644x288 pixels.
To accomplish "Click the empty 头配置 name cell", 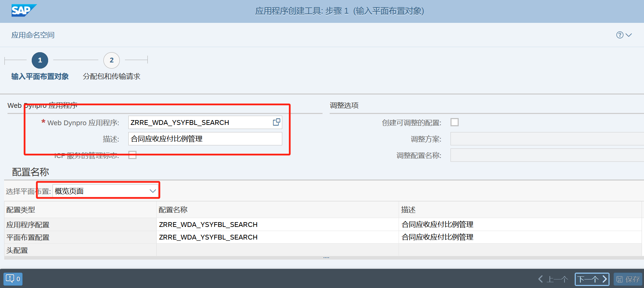I will (x=277, y=250).
